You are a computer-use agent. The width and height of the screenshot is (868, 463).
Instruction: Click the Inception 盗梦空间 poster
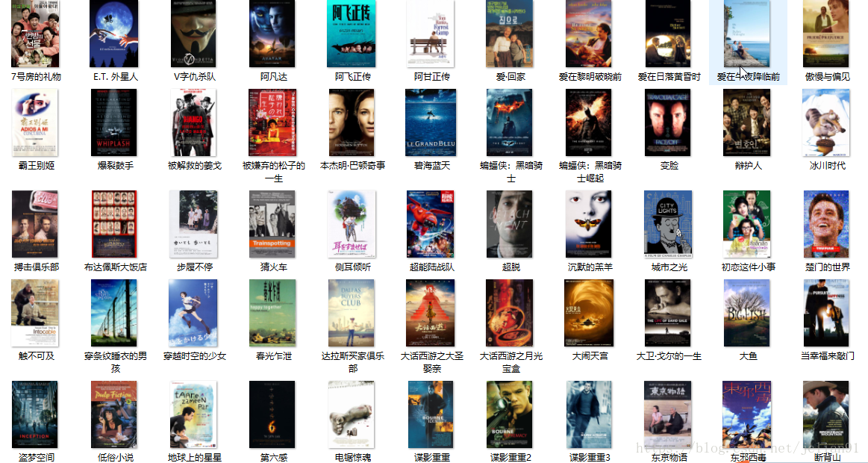[35, 414]
